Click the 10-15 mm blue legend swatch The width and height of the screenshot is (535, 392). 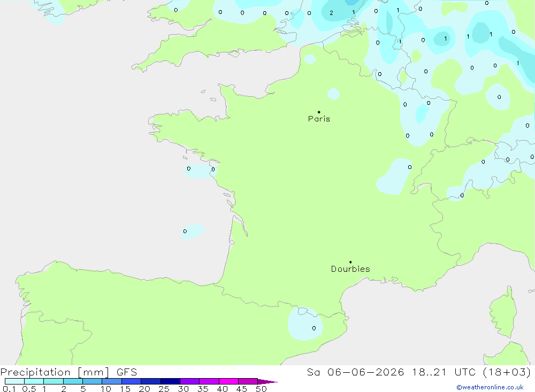pyautogui.click(x=112, y=381)
